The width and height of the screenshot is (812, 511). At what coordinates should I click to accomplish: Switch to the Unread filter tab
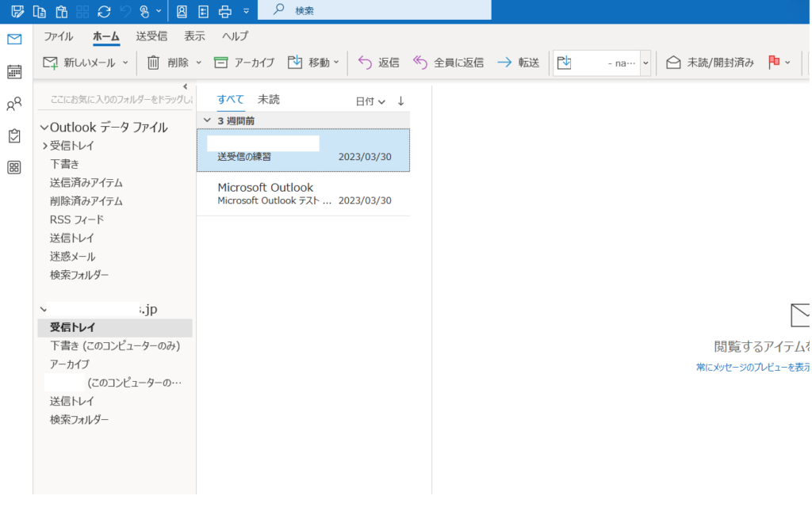pos(269,99)
